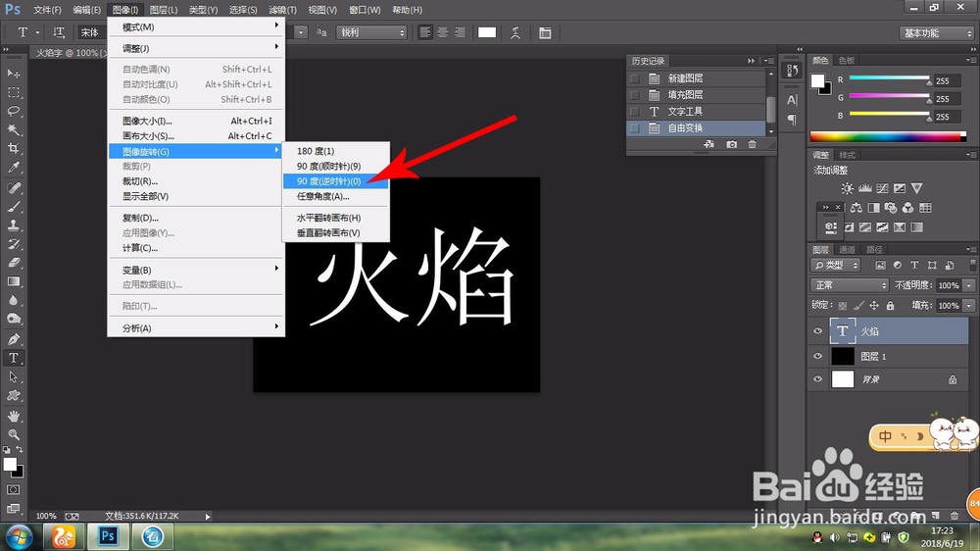Choose 180 度 rotation option
Viewport: 980px width, 551px height.
(x=335, y=151)
